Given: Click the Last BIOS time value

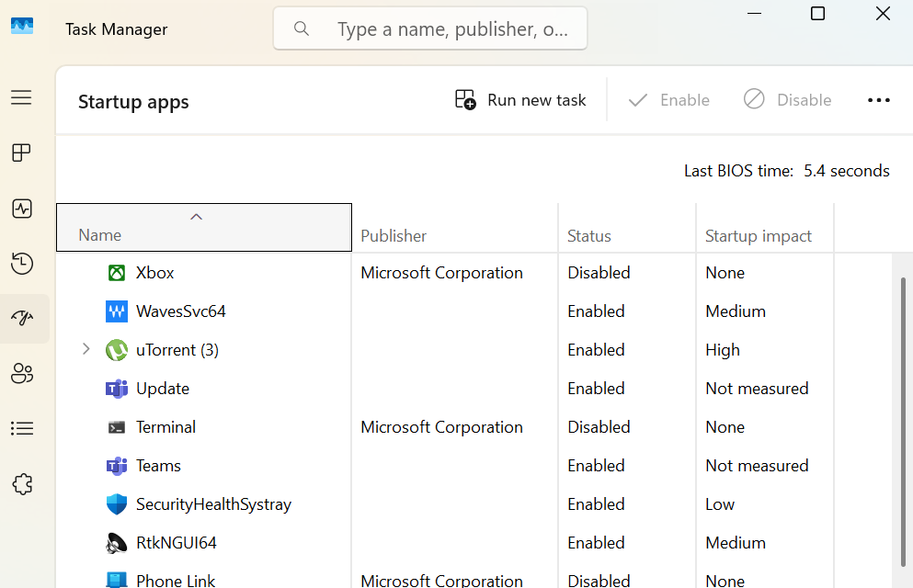Looking at the screenshot, I should pyautogui.click(x=847, y=171).
